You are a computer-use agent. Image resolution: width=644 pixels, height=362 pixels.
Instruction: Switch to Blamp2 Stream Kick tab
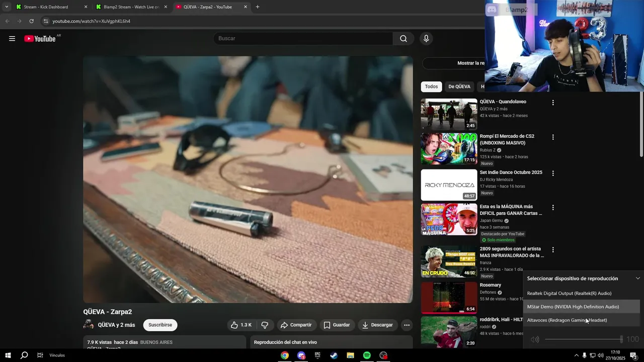click(x=131, y=7)
